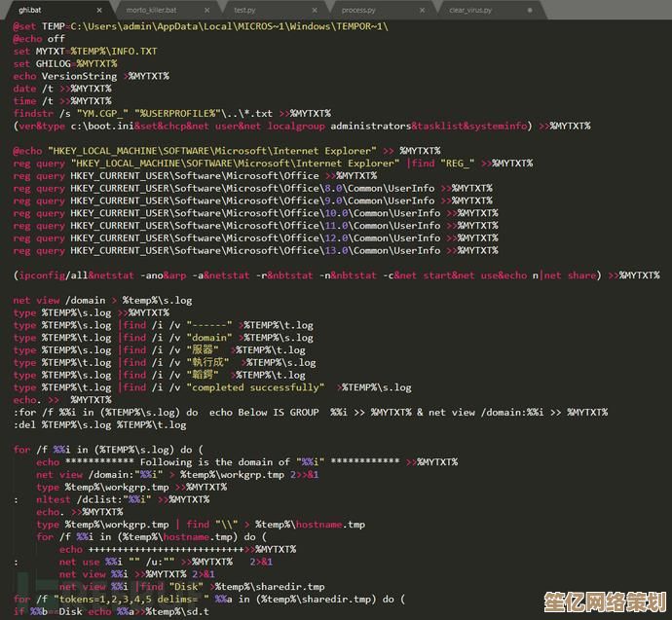Image resolution: width=672 pixels, height=620 pixels.
Task: Click the '@echo off' line
Action: pos(39,39)
